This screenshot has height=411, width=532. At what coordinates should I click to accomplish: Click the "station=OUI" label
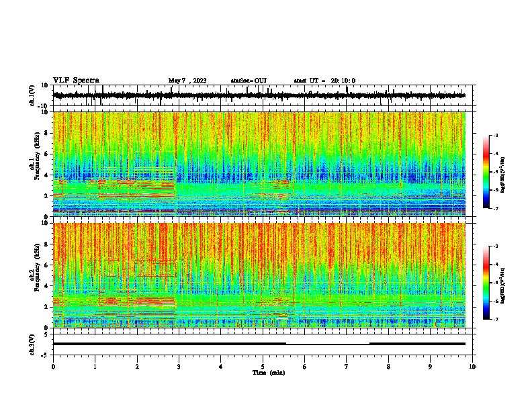click(249, 81)
